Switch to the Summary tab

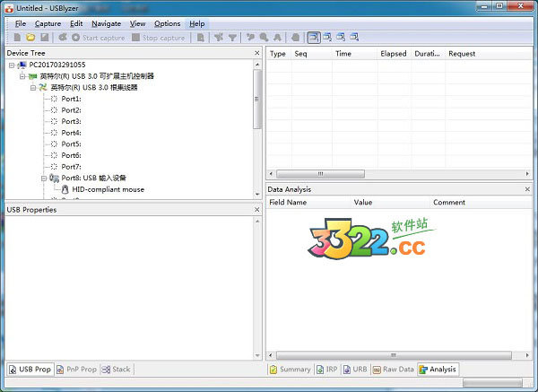click(x=291, y=370)
